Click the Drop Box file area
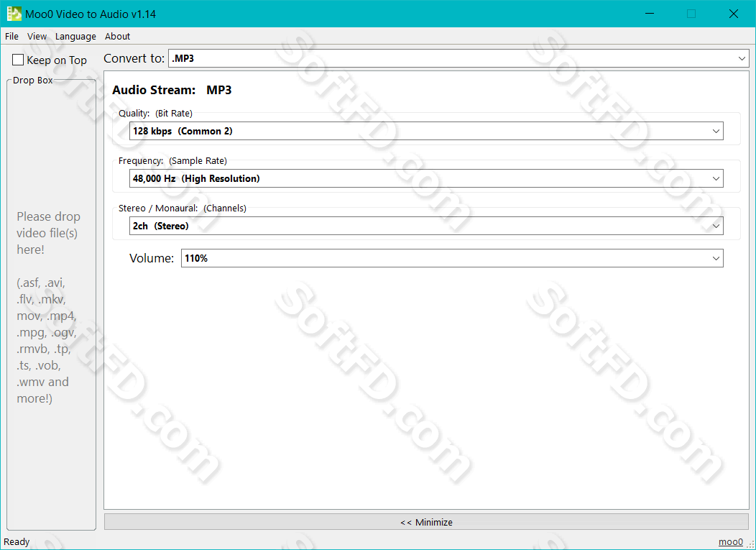 (x=51, y=304)
